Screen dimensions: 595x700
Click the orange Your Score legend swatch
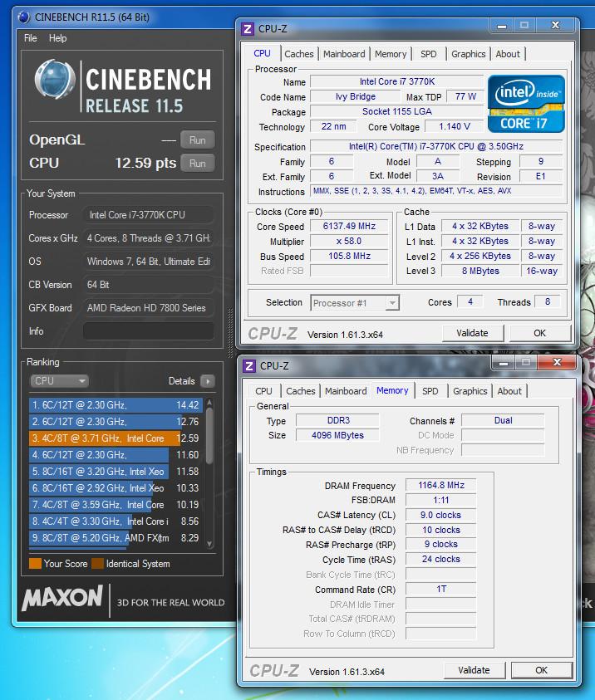point(35,564)
